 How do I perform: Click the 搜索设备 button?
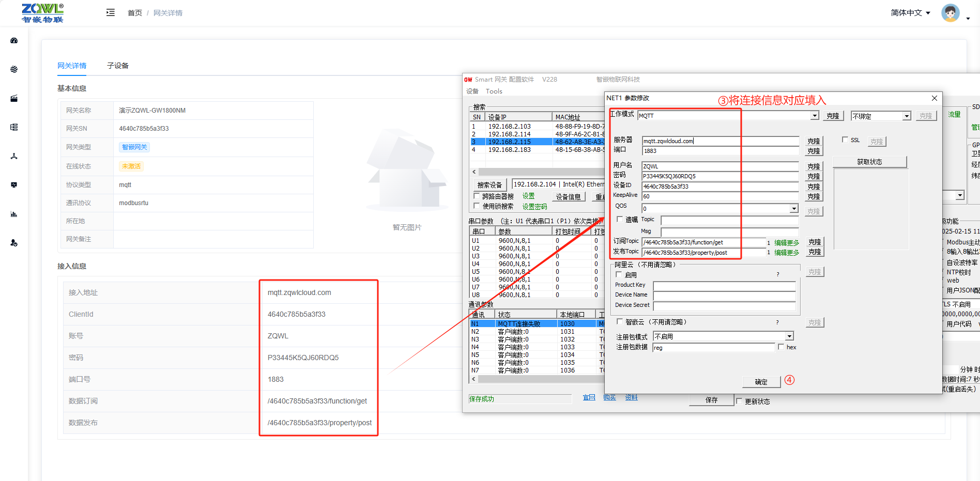(489, 185)
